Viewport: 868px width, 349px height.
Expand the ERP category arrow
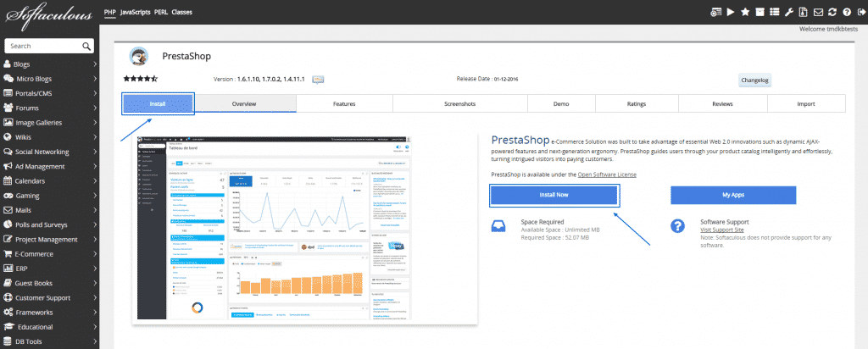tap(95, 269)
